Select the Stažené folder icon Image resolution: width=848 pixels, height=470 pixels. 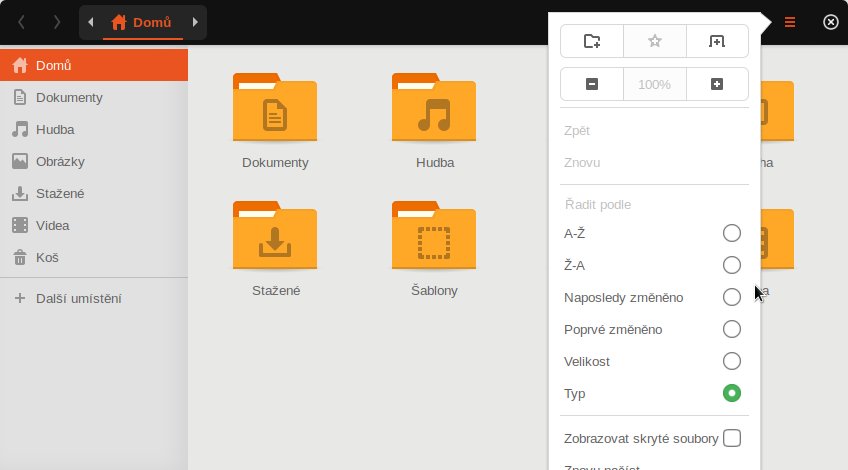(275, 235)
